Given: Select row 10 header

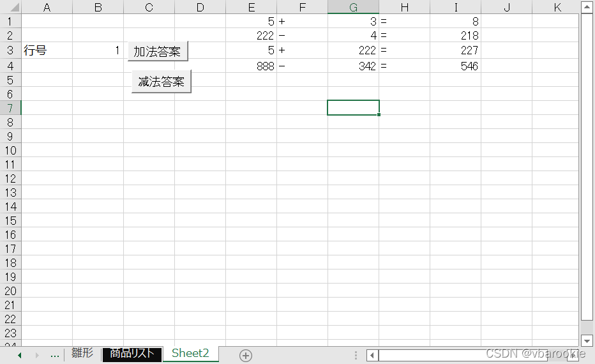Looking at the screenshot, I should [10, 150].
